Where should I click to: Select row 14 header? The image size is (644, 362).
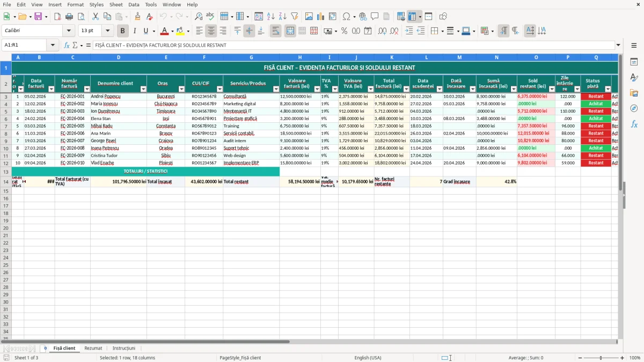6,182
